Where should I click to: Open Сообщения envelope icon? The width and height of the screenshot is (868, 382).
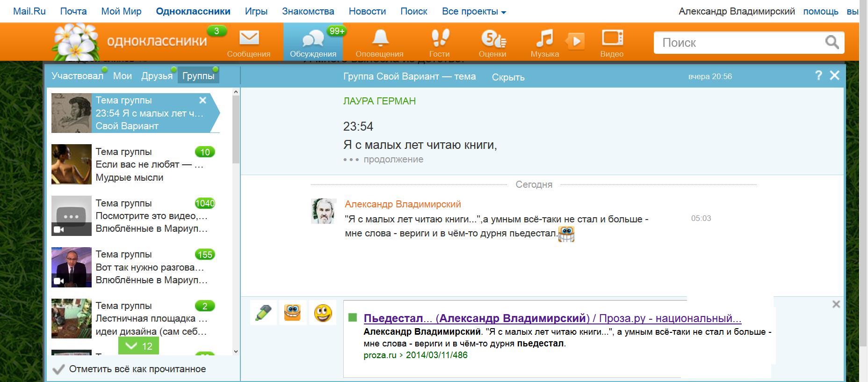click(x=249, y=37)
